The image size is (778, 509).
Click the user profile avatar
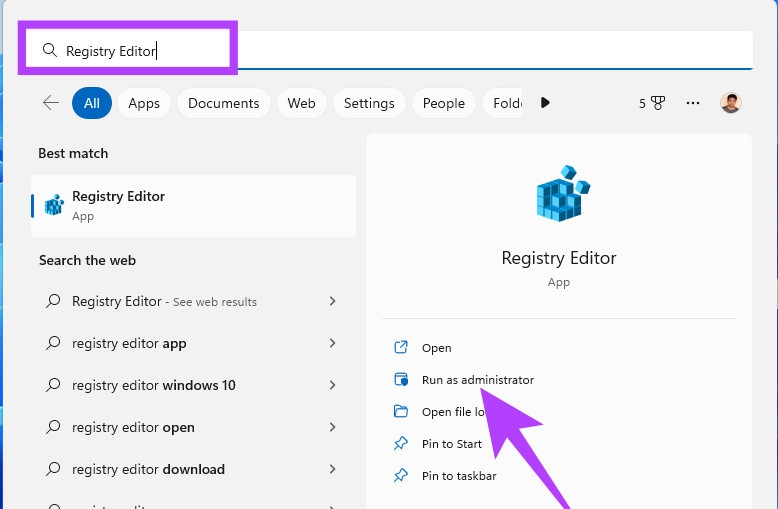point(730,103)
